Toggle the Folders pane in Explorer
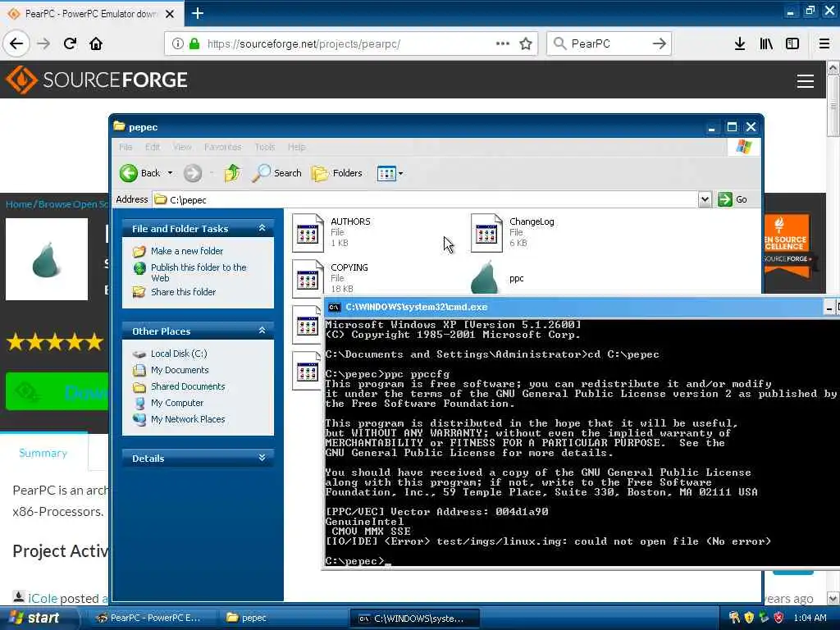 pos(337,173)
